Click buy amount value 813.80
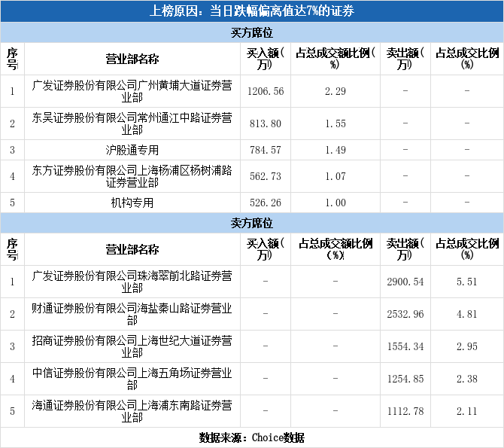This screenshot has width=504, height=448. (x=266, y=123)
